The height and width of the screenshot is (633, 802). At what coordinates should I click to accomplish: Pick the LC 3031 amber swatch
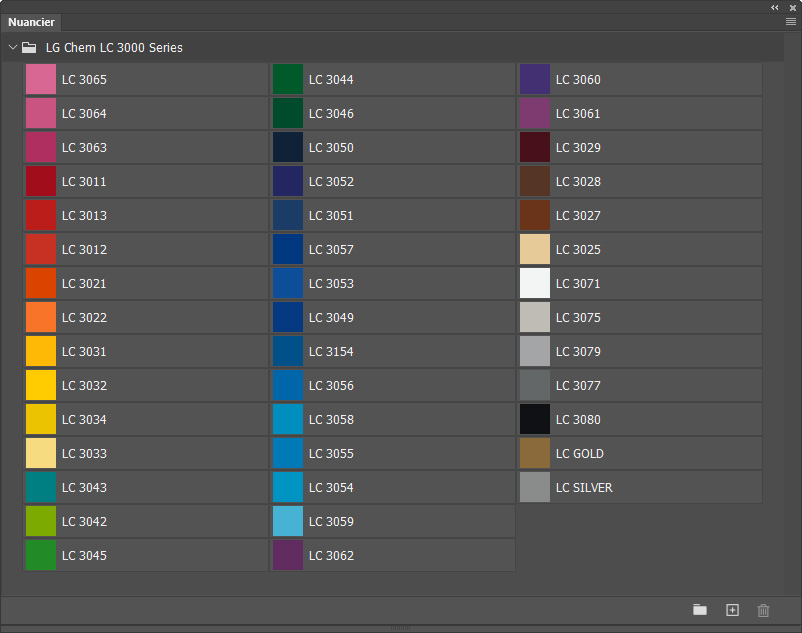tap(41, 351)
